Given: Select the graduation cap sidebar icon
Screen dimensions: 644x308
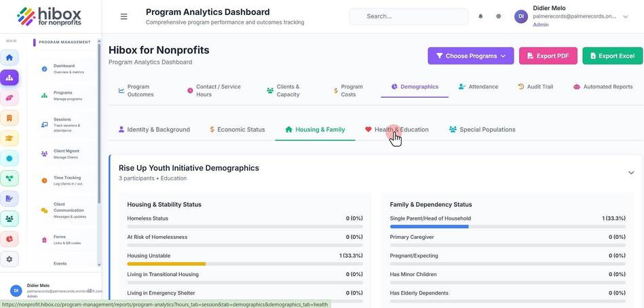Looking at the screenshot, I should (x=9, y=138).
